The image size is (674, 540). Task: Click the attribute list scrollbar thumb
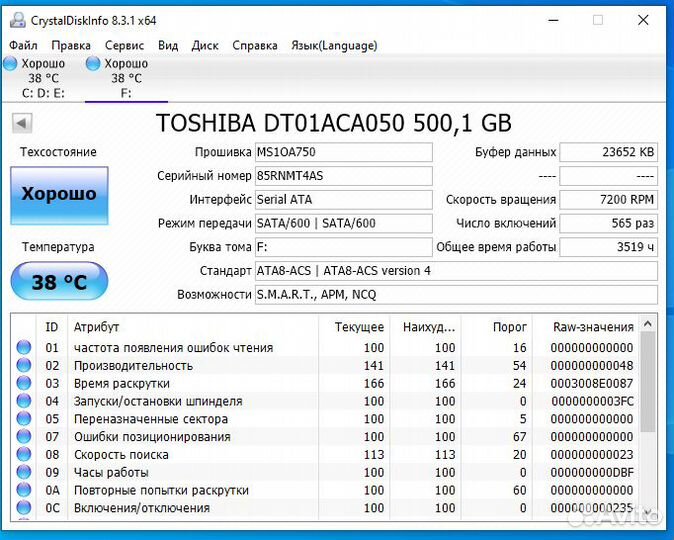tap(648, 382)
